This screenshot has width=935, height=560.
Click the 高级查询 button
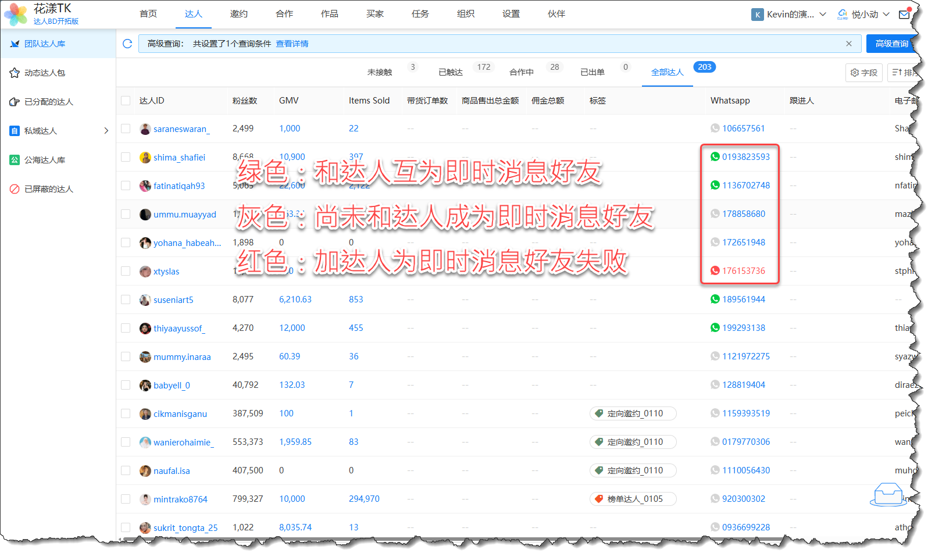click(891, 44)
